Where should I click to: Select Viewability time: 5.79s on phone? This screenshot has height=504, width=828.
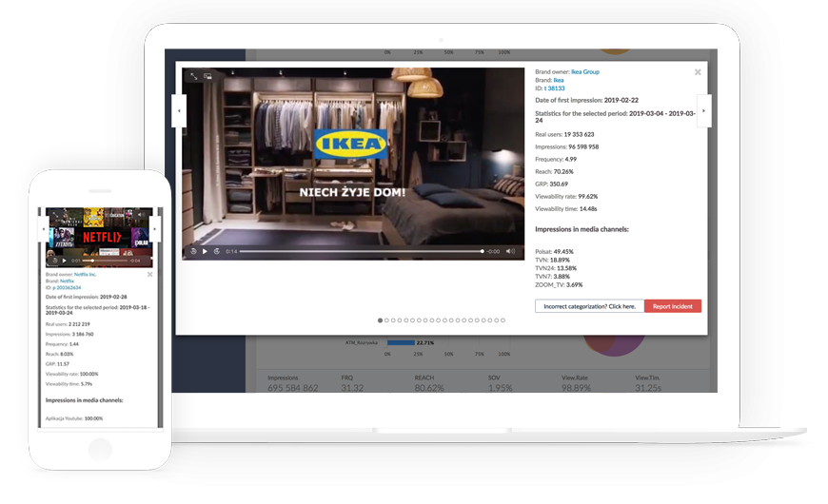[x=69, y=384]
